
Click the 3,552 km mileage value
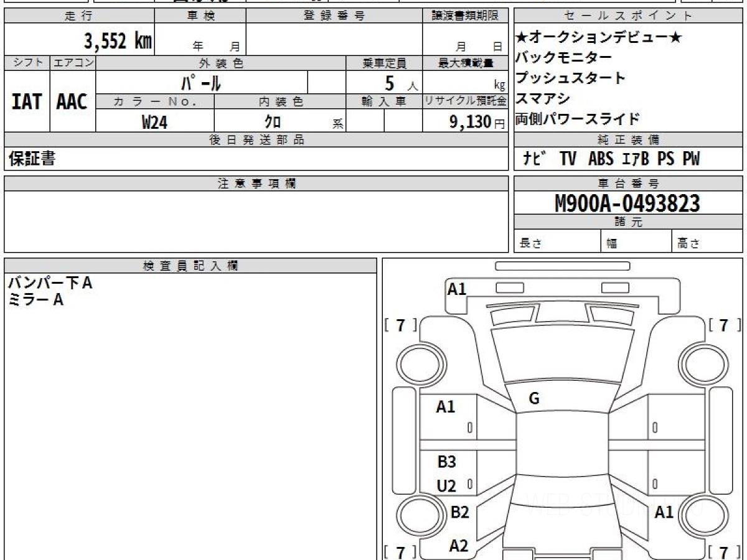pos(118,42)
